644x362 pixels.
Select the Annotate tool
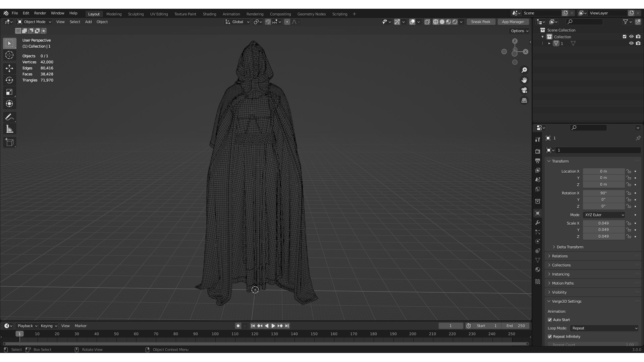[x=9, y=117]
